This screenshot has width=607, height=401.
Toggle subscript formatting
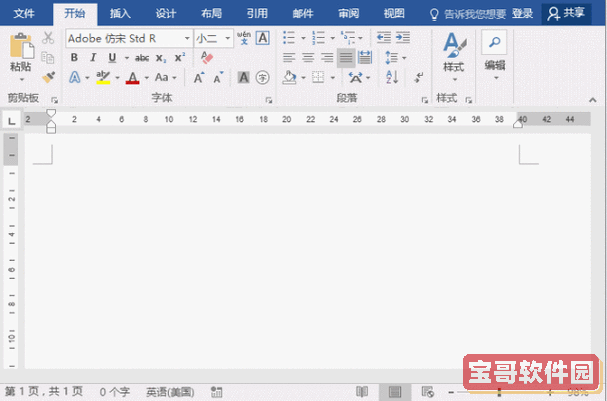(161, 58)
